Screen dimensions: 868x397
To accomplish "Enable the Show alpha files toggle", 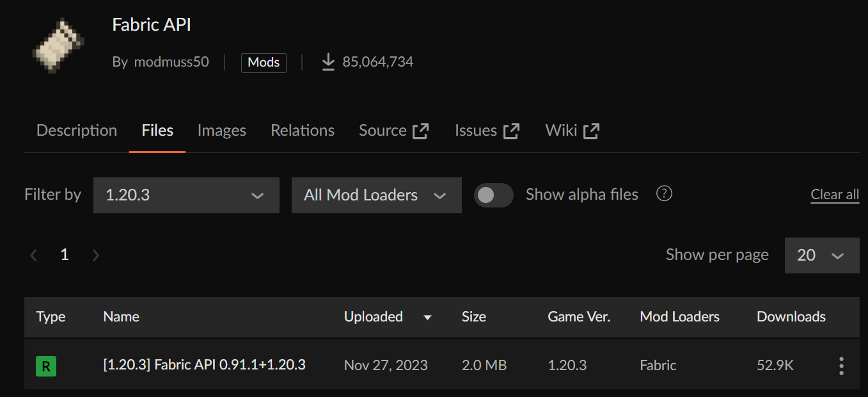I will coord(493,195).
